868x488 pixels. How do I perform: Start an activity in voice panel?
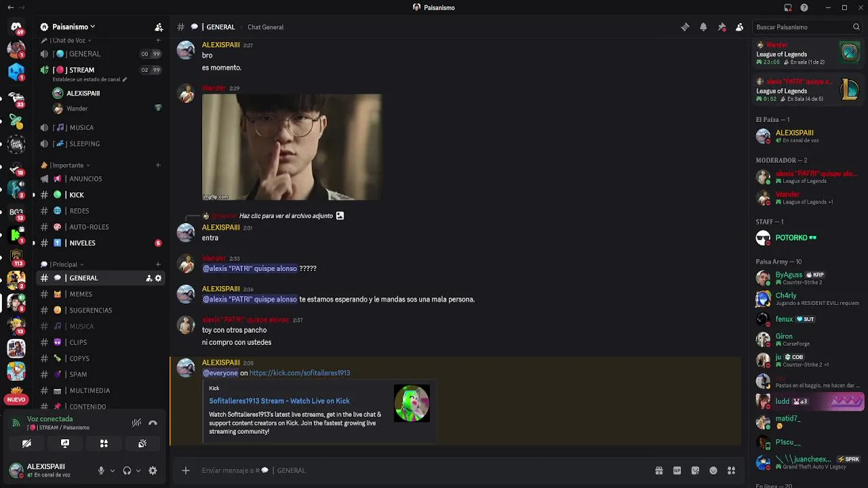(104, 443)
